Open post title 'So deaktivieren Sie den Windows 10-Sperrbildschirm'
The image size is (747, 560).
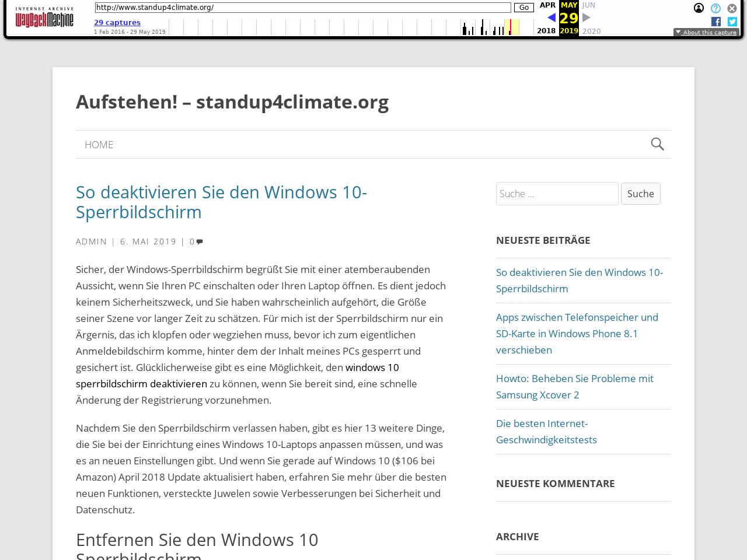(x=221, y=202)
